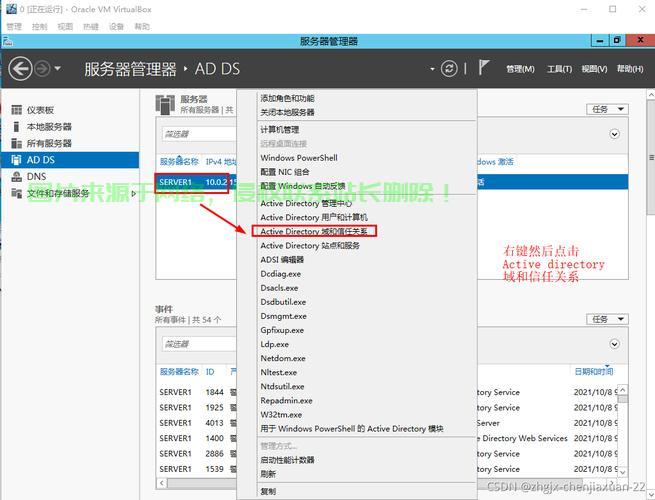Click events horizontal scroll left arrow
This screenshot has height=500, width=655.
pyautogui.click(x=162, y=483)
